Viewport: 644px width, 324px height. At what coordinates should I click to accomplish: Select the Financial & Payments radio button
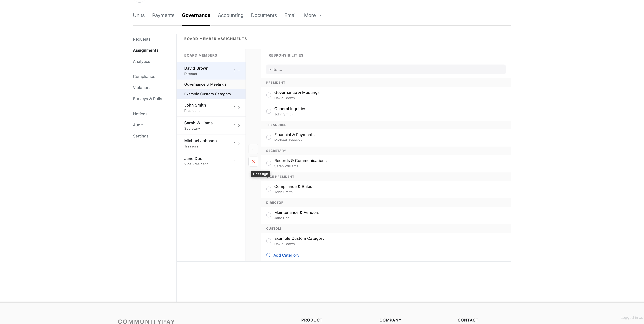pyautogui.click(x=269, y=137)
